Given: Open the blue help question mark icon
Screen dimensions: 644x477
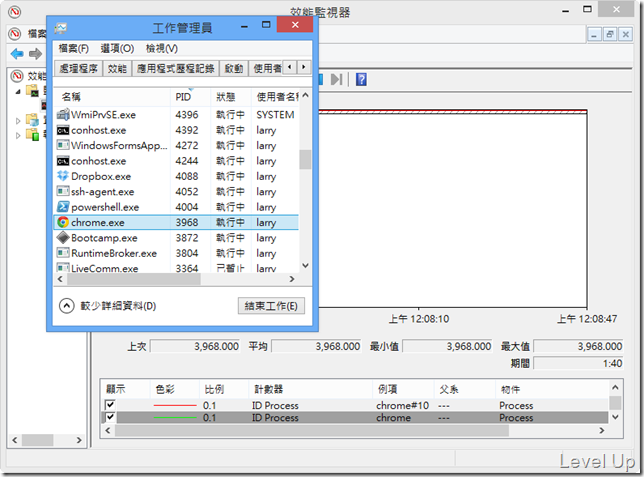Looking at the screenshot, I should click(361, 79).
